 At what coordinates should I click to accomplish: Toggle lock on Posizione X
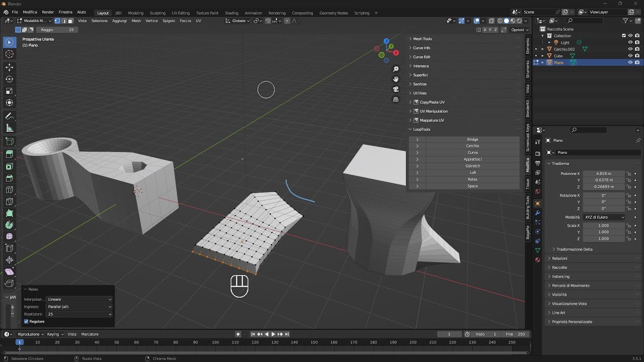click(628, 173)
